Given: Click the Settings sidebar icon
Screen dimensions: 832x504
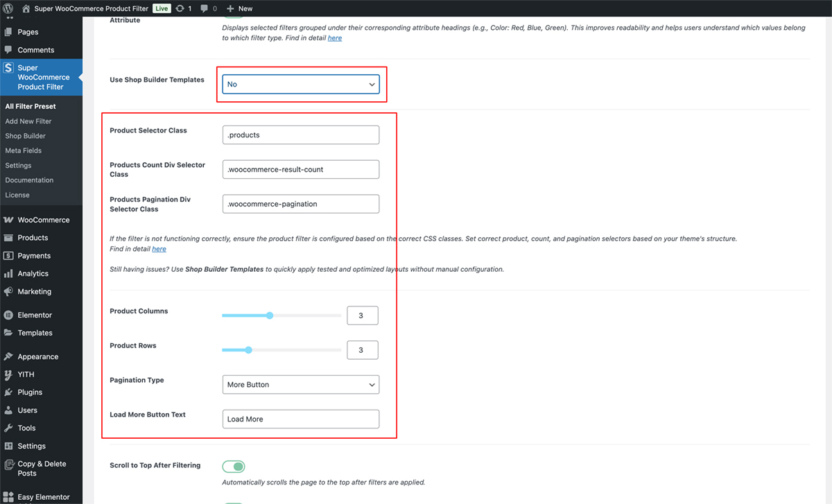Looking at the screenshot, I should (x=8, y=446).
